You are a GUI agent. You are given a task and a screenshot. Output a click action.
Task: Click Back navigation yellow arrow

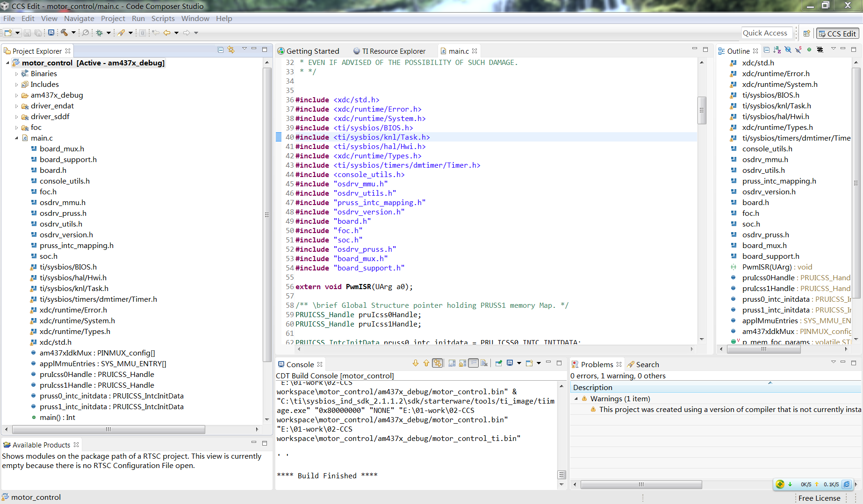click(x=166, y=33)
